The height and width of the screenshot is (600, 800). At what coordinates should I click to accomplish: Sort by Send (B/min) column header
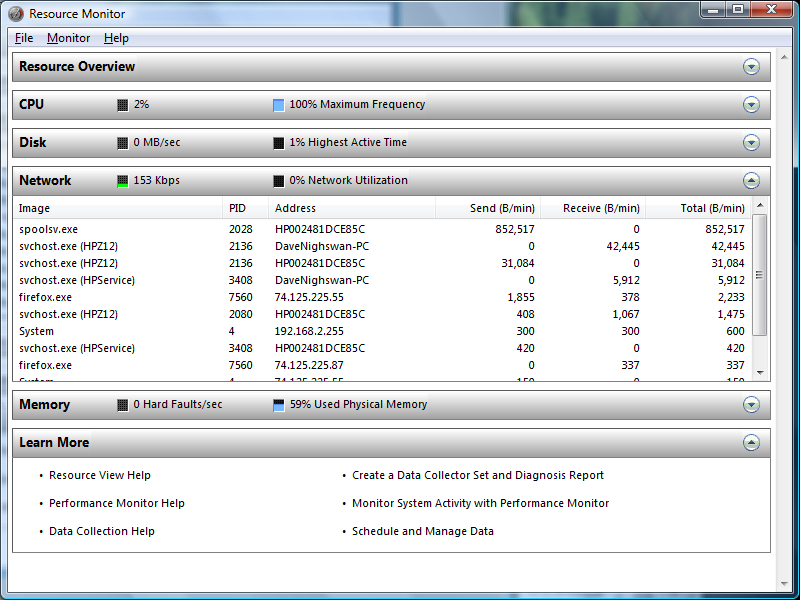tap(488, 208)
